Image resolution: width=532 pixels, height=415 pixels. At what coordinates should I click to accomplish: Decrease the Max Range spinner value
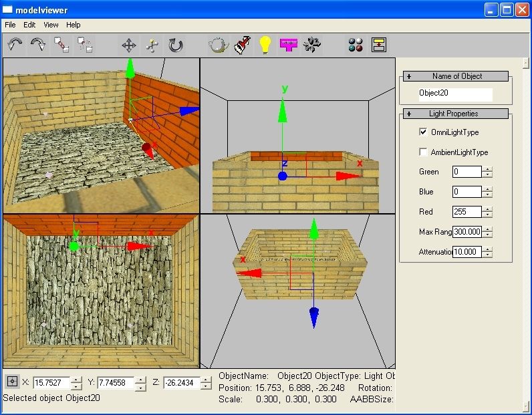point(489,235)
